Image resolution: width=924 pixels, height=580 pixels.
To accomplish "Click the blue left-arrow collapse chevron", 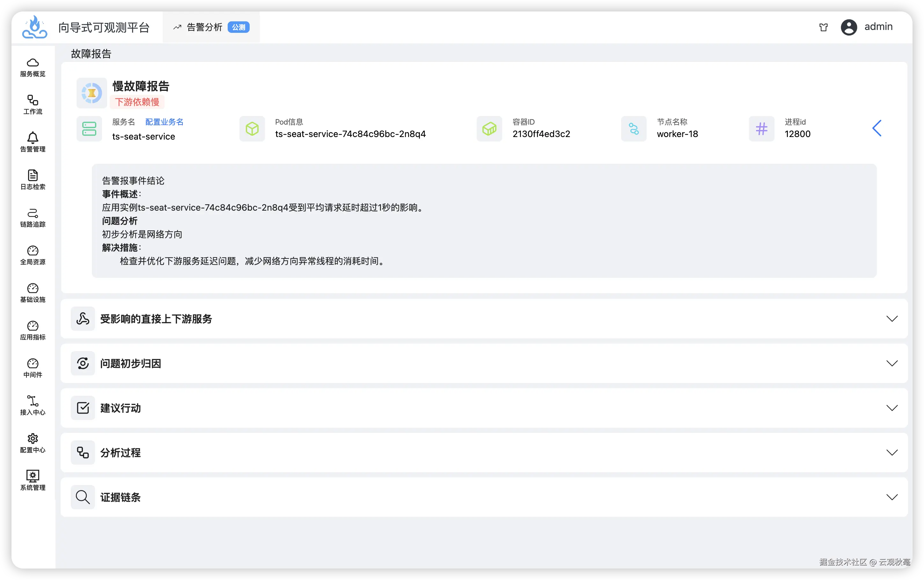I will pyautogui.click(x=877, y=128).
